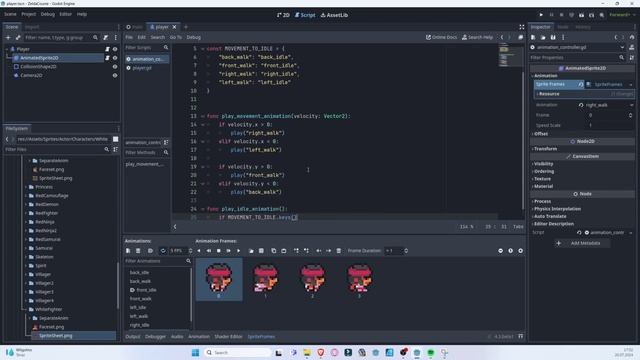Reset frame thumbnail zoom icon
Screen dimensions: 640x360
coord(511,251)
